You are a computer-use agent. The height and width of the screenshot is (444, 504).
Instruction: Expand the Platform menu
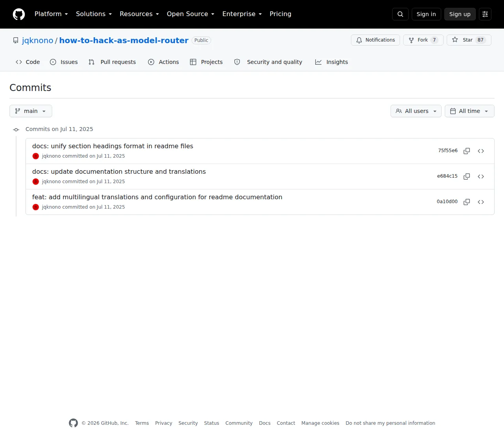point(51,14)
